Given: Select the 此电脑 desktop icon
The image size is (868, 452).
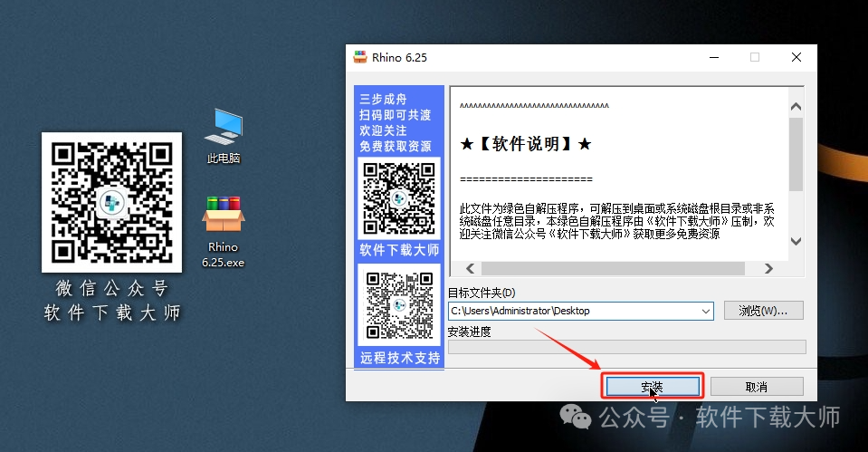Looking at the screenshot, I should (x=224, y=136).
